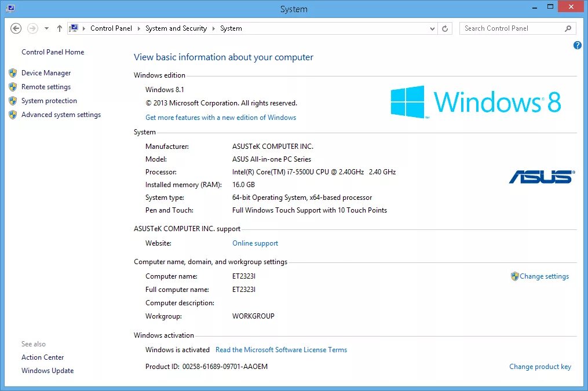Open Action Center from See also

[43, 357]
